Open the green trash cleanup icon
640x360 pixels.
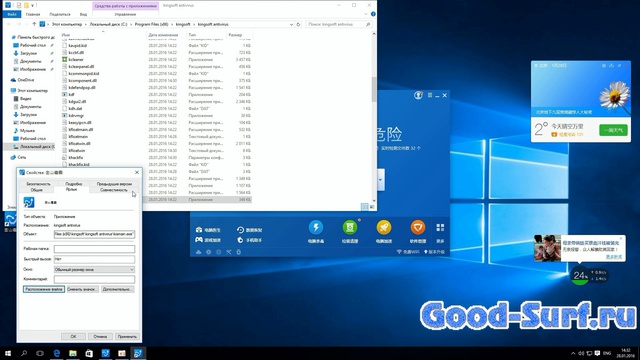click(x=350, y=227)
